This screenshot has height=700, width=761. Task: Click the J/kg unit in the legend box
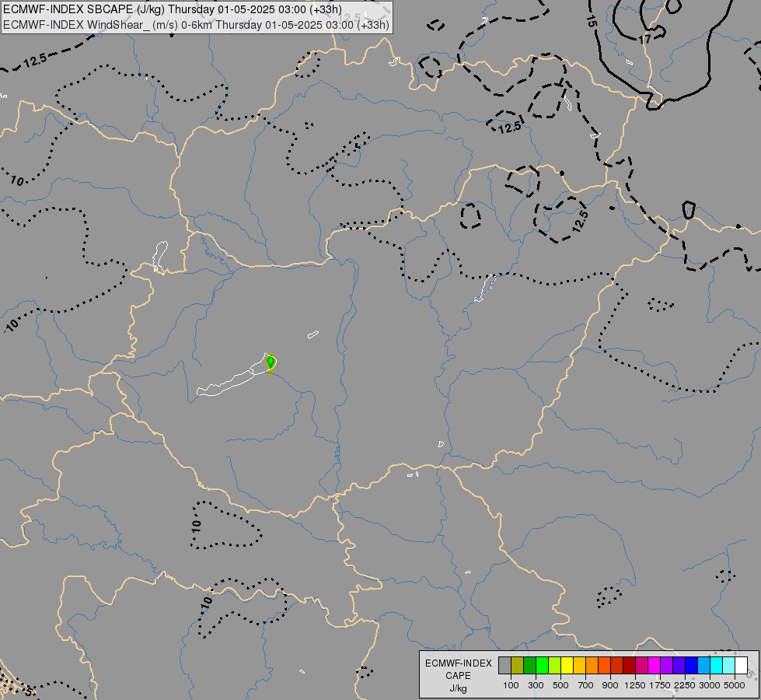tap(458, 689)
